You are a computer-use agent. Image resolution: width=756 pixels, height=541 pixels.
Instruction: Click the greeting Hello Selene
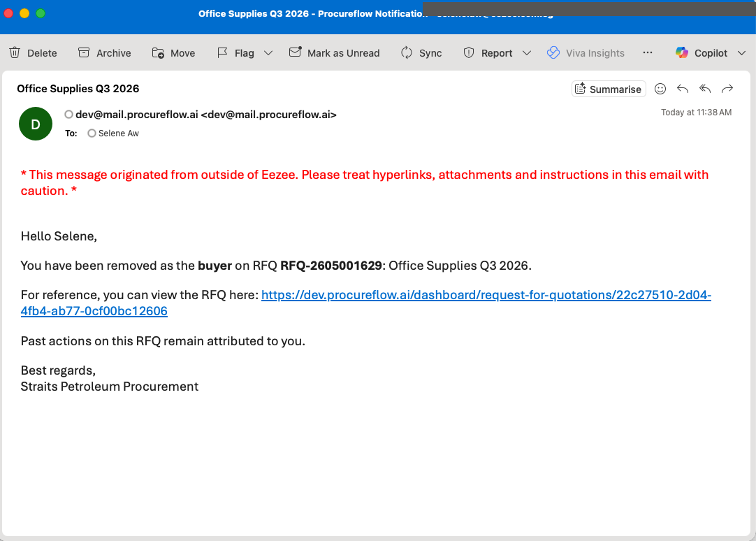pos(59,236)
